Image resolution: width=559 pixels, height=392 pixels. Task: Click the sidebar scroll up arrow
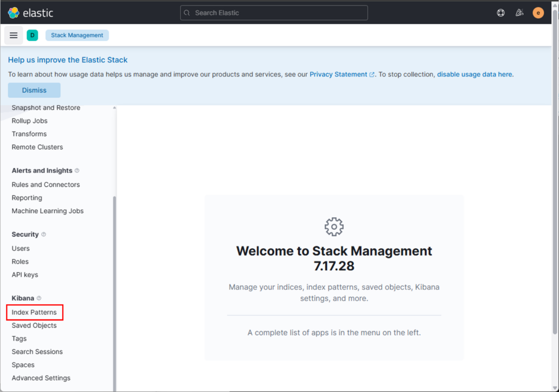pyautogui.click(x=115, y=108)
